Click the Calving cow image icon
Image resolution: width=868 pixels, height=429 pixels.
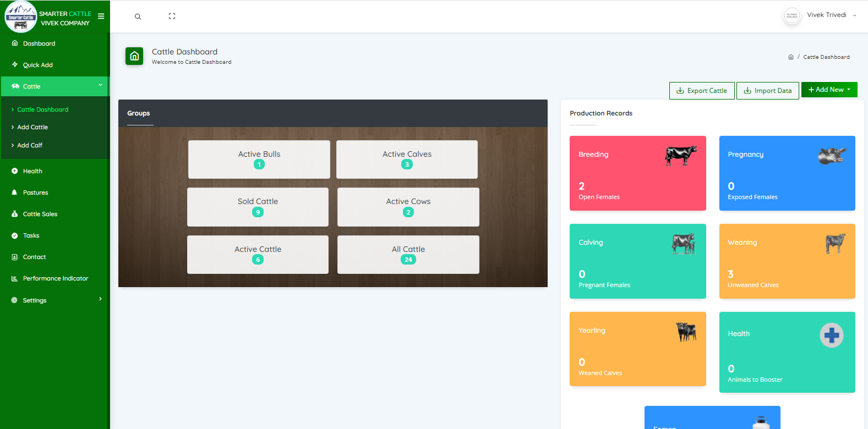tap(684, 244)
